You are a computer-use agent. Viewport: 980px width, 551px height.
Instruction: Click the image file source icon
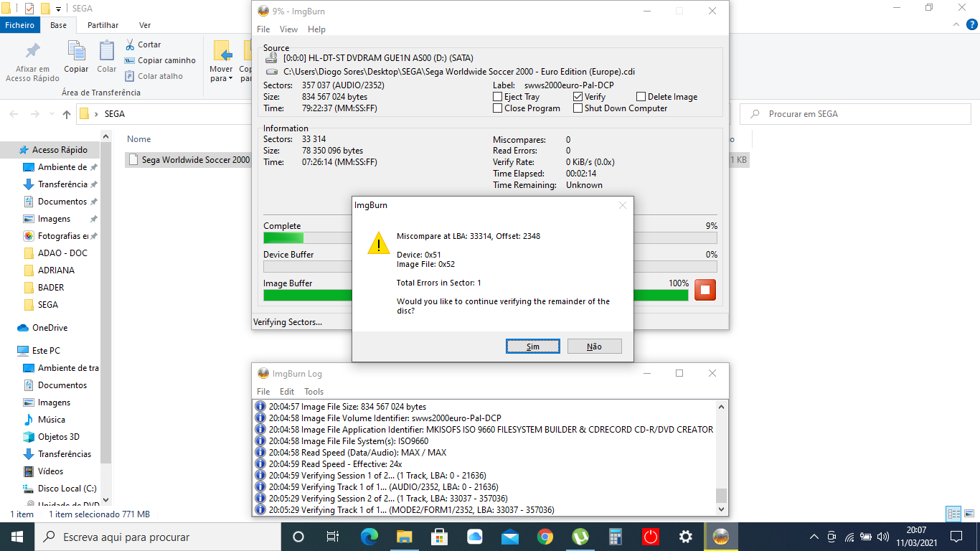(271, 72)
